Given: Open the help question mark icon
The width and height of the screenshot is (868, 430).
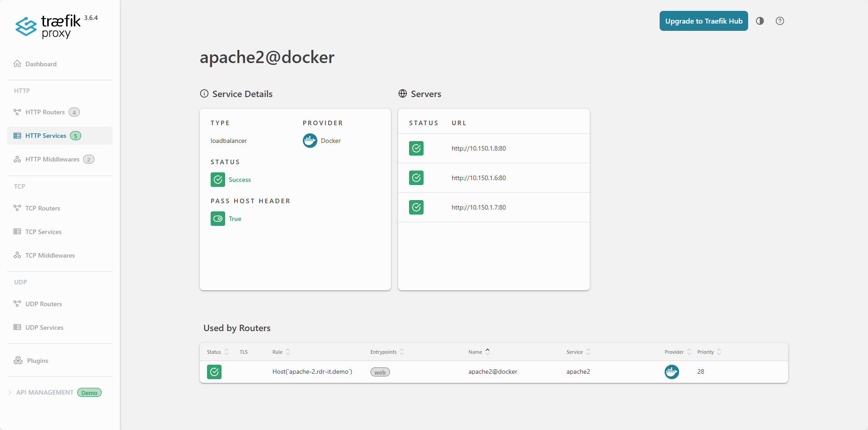Looking at the screenshot, I should [779, 21].
